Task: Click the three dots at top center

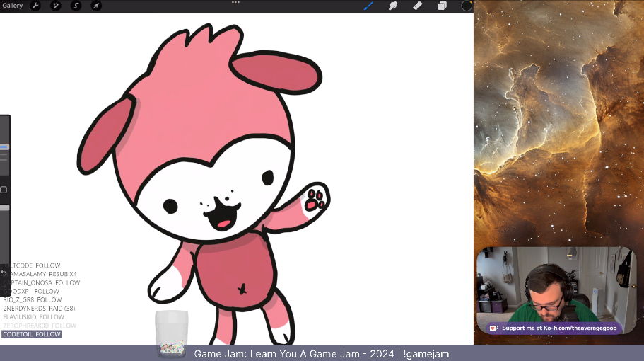Action: [235, 2]
